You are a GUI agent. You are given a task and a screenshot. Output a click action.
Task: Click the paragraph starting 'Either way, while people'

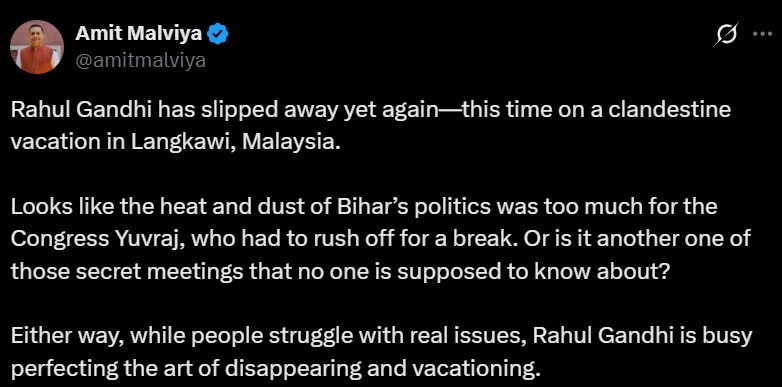coord(381,353)
